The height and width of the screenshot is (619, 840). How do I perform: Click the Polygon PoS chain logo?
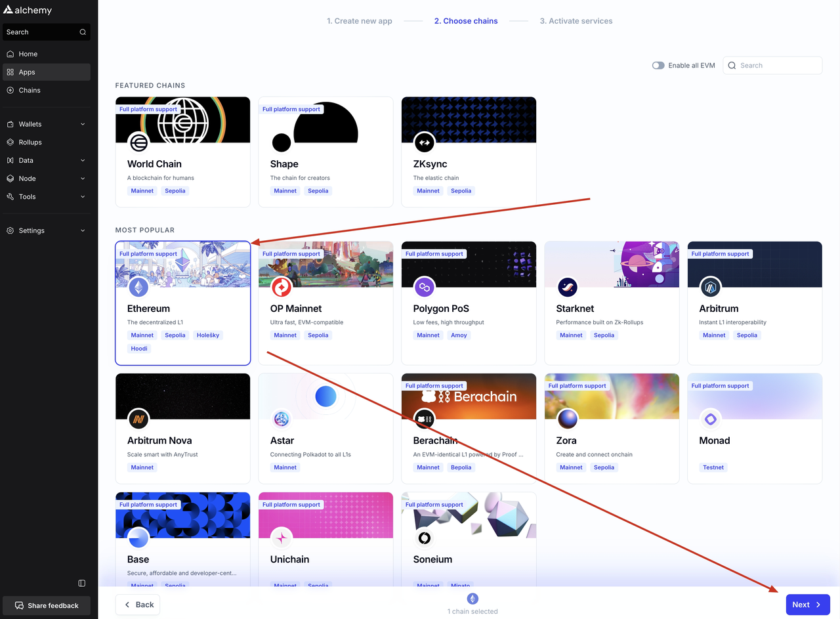click(x=425, y=287)
